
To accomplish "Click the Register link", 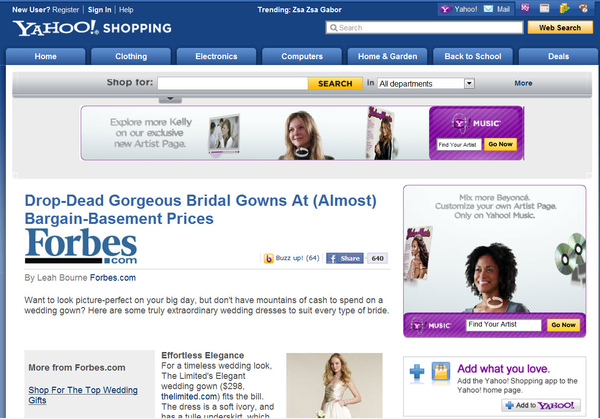I will click(x=65, y=10).
